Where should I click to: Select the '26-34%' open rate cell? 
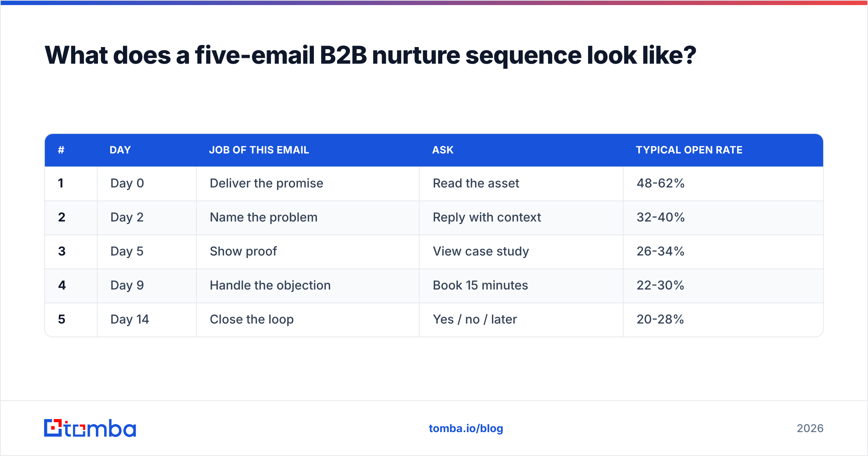pyautogui.click(x=723, y=252)
